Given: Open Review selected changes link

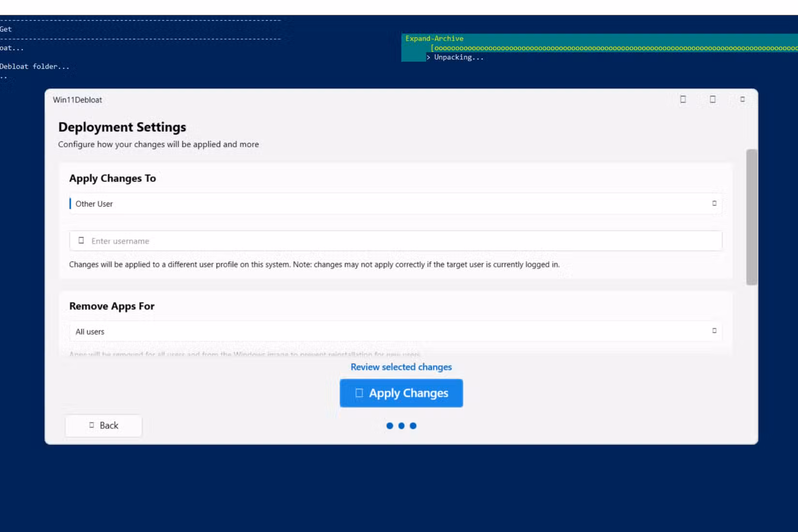Looking at the screenshot, I should (401, 367).
